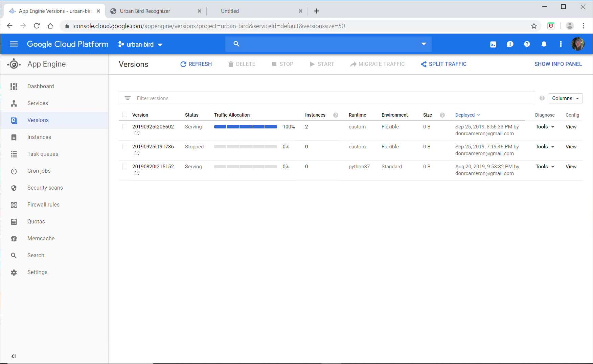This screenshot has height=364, width=593.
Task: Click the Filter versions input field
Action: (327, 98)
